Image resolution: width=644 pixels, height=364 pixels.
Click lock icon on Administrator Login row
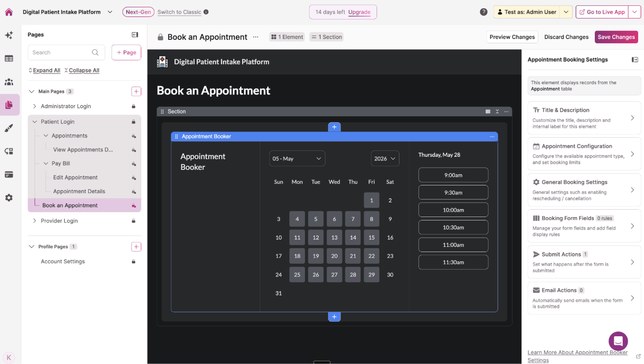(x=133, y=106)
